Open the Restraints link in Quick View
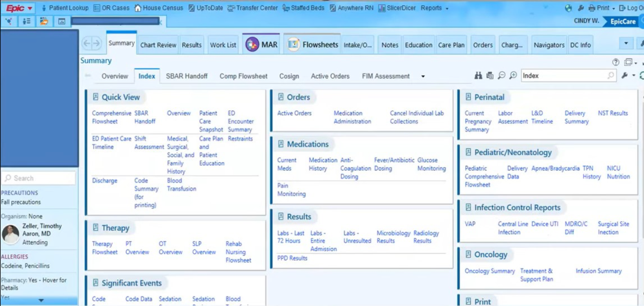The width and height of the screenshot is (644, 306). [240, 139]
